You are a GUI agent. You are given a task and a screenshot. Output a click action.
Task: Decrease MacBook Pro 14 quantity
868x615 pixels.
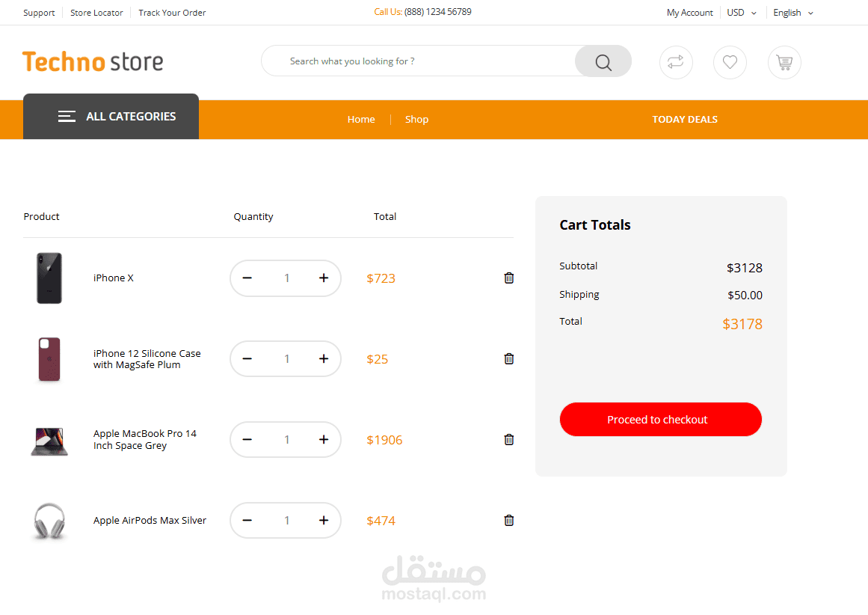247,440
